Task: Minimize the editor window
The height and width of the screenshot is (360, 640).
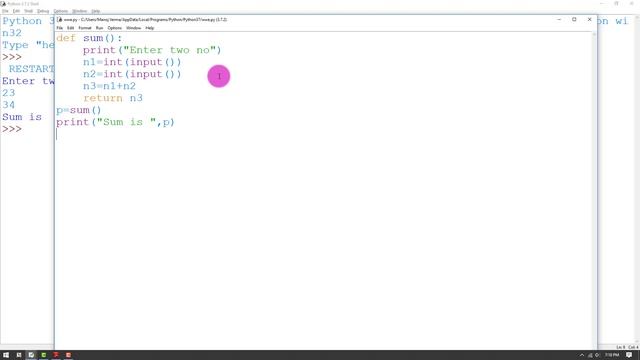Action: [559, 20]
